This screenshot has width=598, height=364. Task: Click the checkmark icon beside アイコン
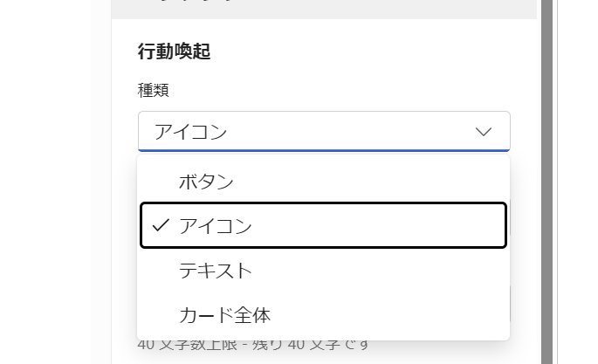[160, 225]
